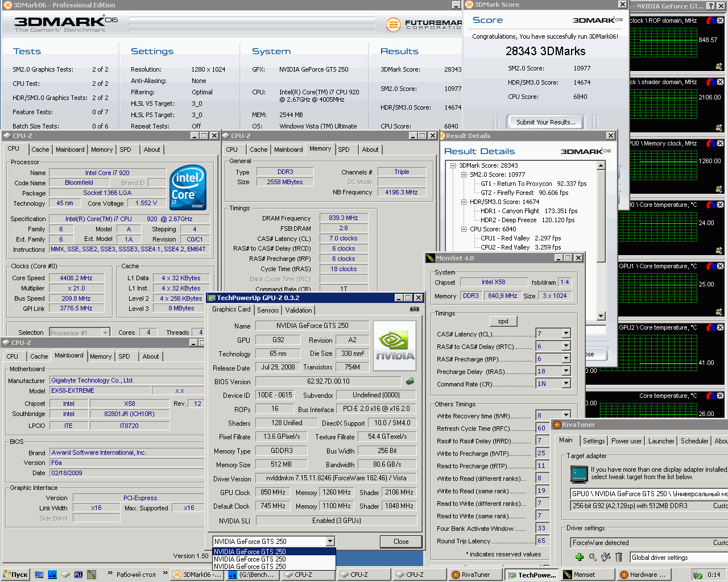Click the Close button in GPU-Z
Image resolution: width=728 pixels, height=582 pixels.
point(401,542)
